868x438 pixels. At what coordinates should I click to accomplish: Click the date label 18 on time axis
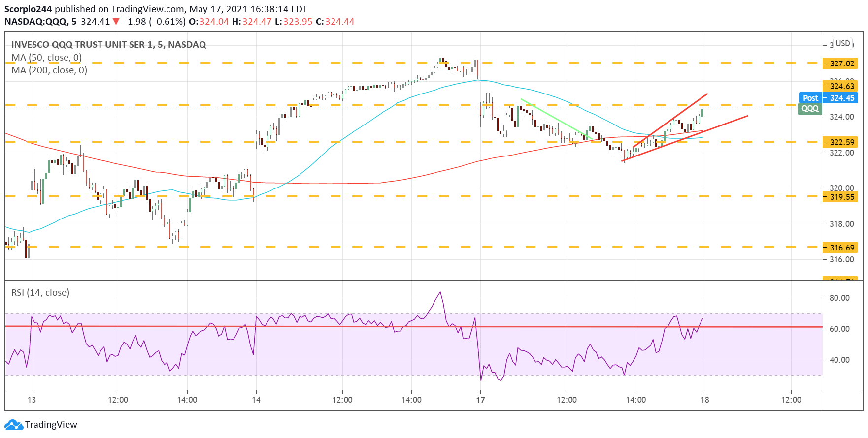(705, 400)
